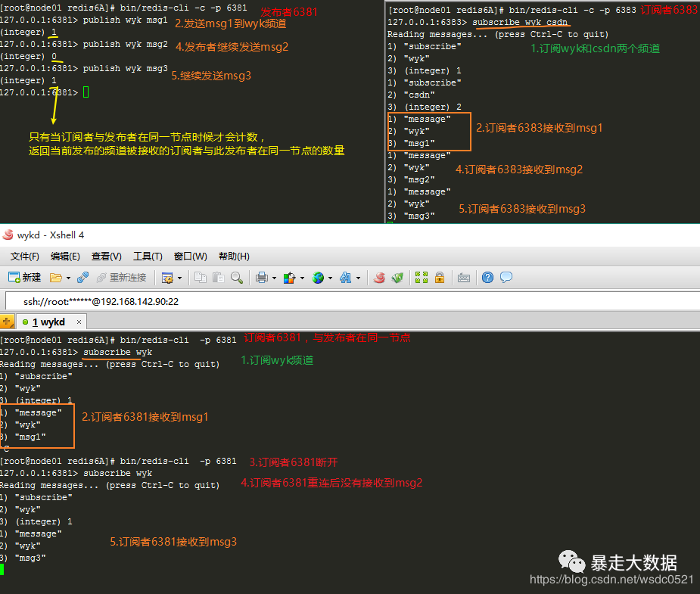Viewport: 700px width, 594px height.
Task: Click the open folder icon in toolbar
Action: click(x=56, y=278)
